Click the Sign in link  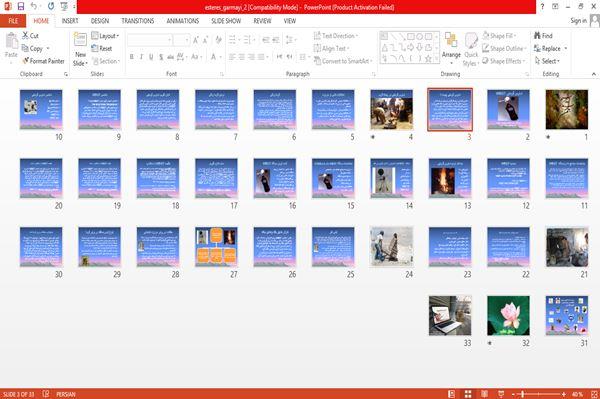click(x=579, y=21)
